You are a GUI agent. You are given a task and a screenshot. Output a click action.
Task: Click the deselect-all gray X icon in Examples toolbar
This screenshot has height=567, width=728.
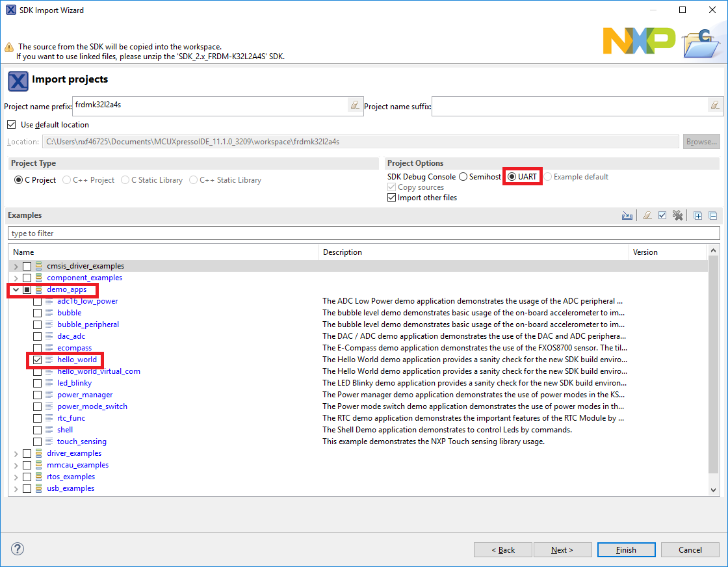click(677, 216)
